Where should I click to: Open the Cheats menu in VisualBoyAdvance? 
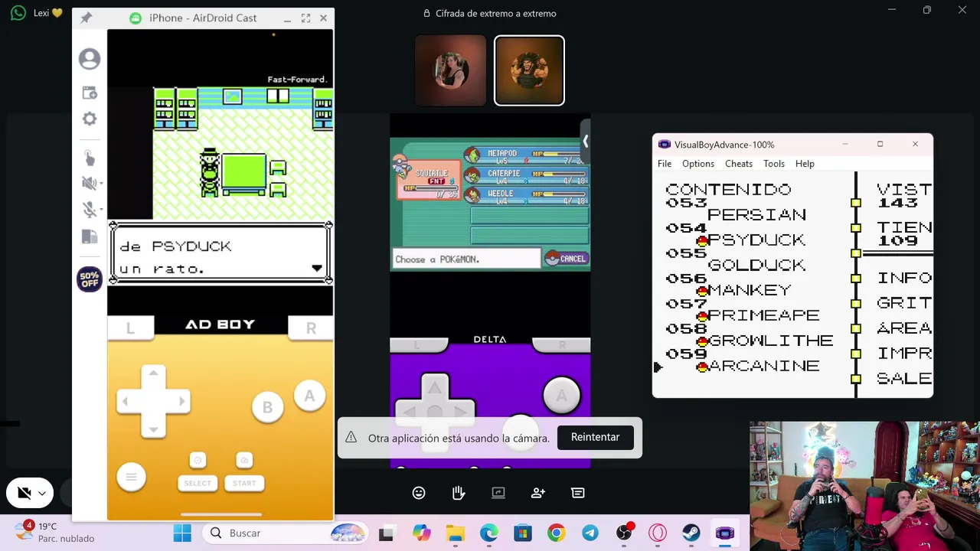point(739,164)
